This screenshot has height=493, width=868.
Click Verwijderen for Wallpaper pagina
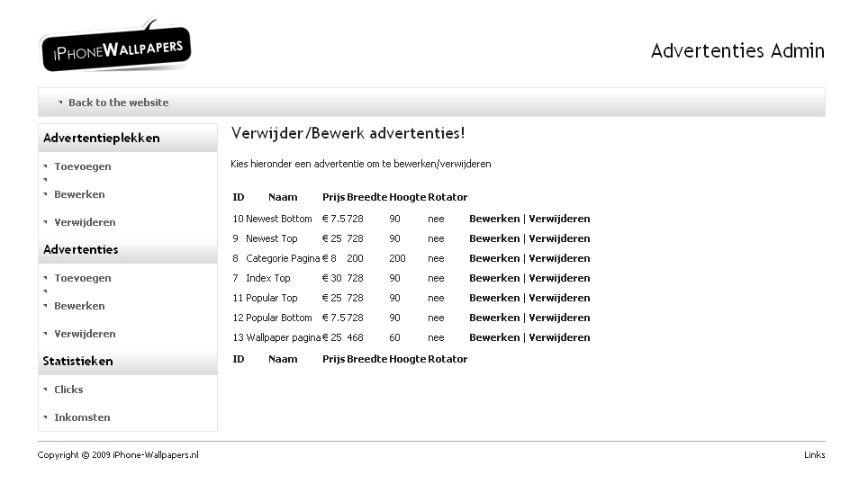click(x=559, y=337)
